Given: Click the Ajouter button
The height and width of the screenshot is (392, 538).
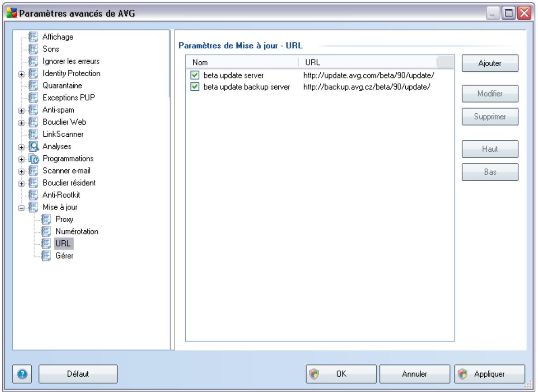Looking at the screenshot, I should coord(490,63).
